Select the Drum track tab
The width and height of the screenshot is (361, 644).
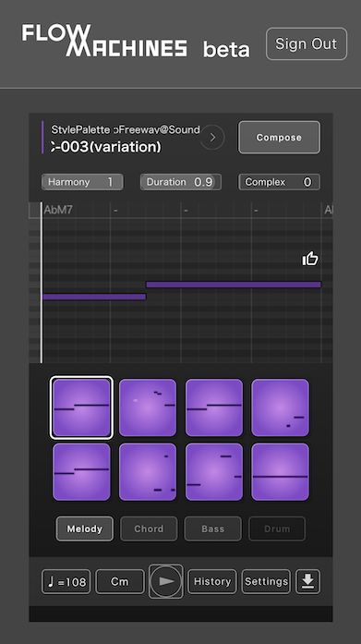pos(277,529)
